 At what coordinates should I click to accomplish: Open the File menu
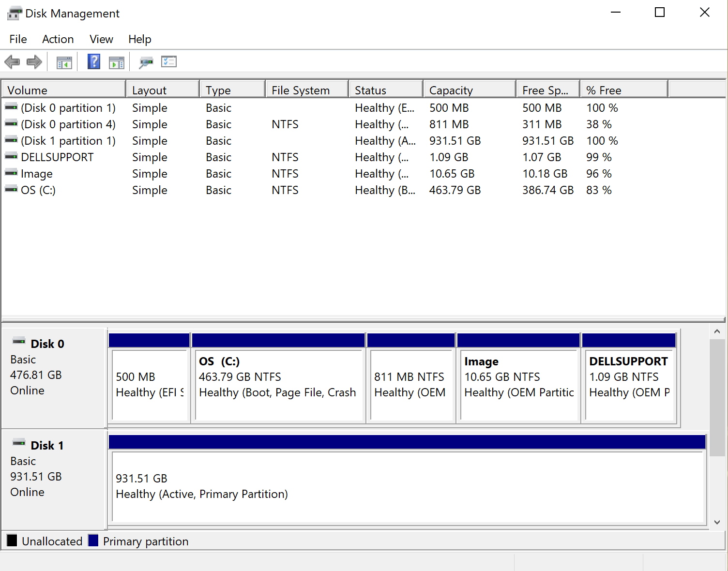tap(18, 39)
